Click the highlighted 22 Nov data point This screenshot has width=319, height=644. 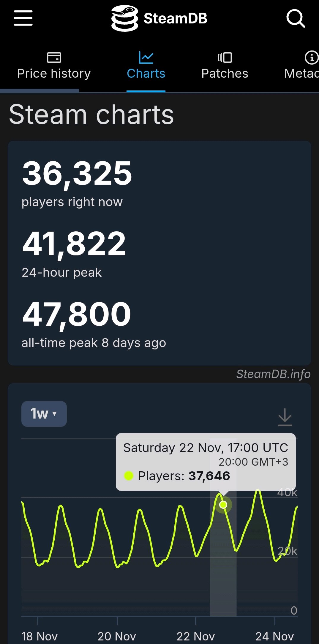(x=223, y=505)
